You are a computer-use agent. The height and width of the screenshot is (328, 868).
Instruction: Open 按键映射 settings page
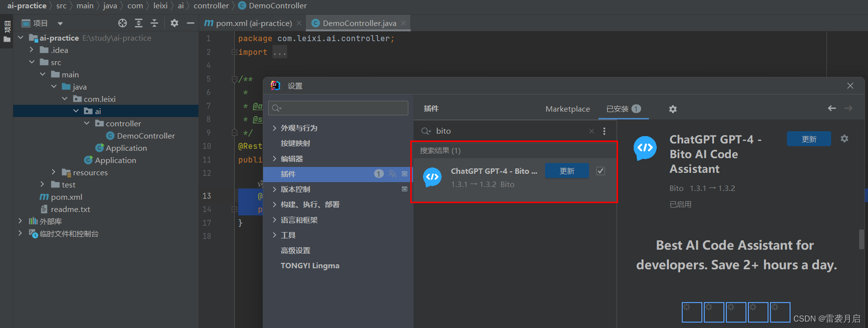click(x=295, y=143)
